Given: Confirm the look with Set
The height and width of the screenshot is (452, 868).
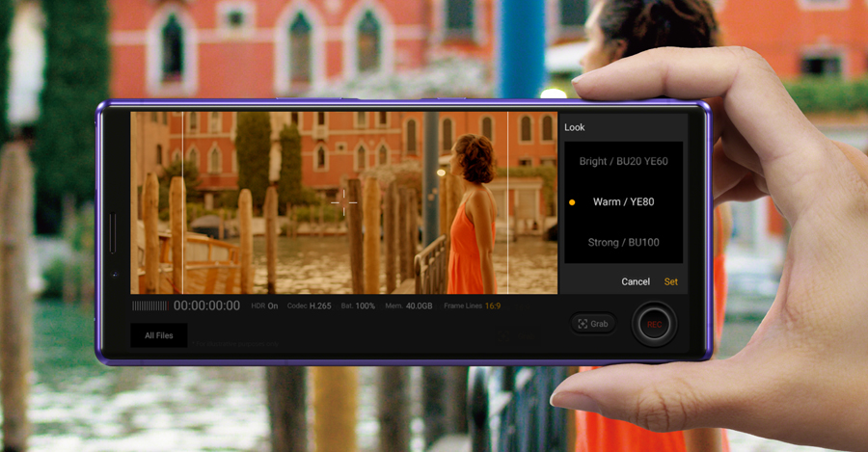Looking at the screenshot, I should (670, 281).
